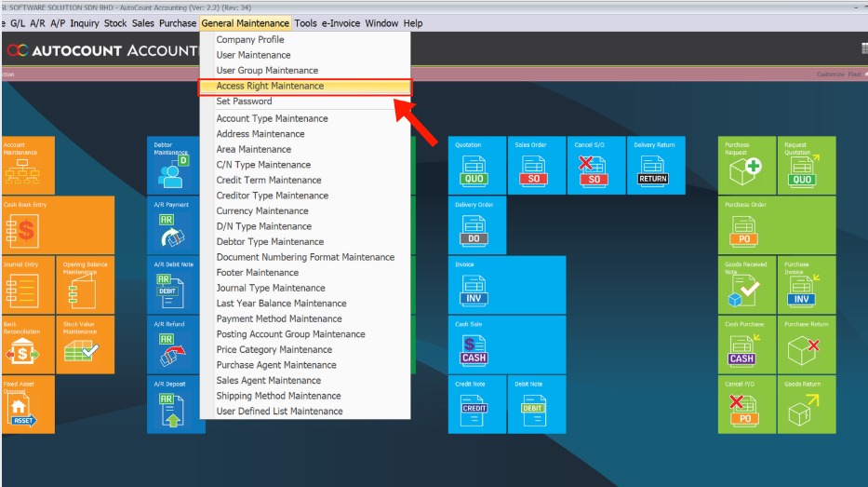This screenshot has height=487, width=868.
Task: Select Company Profile menu entry
Action: 305,39
